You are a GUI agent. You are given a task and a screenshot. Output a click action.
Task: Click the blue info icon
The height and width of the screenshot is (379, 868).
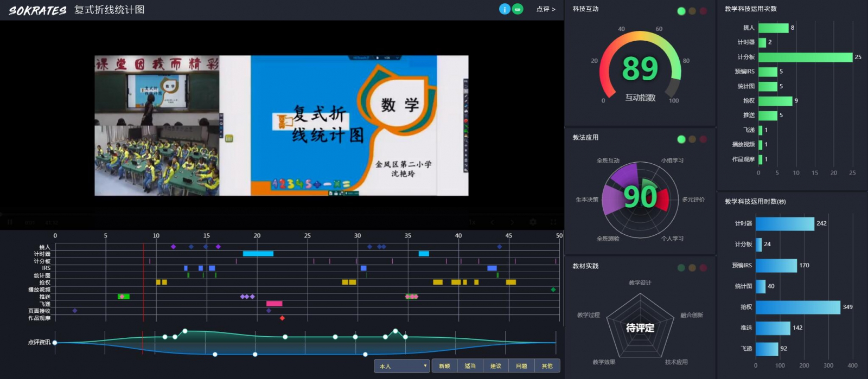click(x=505, y=9)
